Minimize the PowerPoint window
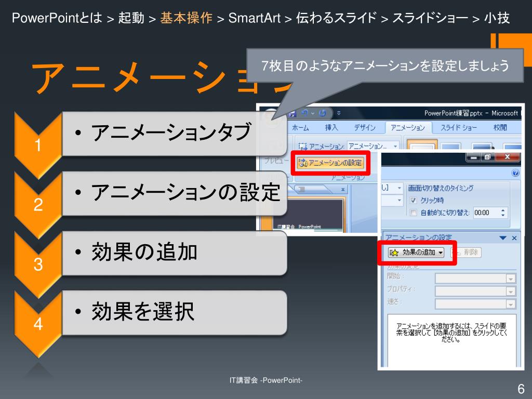The height and width of the screenshot is (399, 532). tap(474, 157)
